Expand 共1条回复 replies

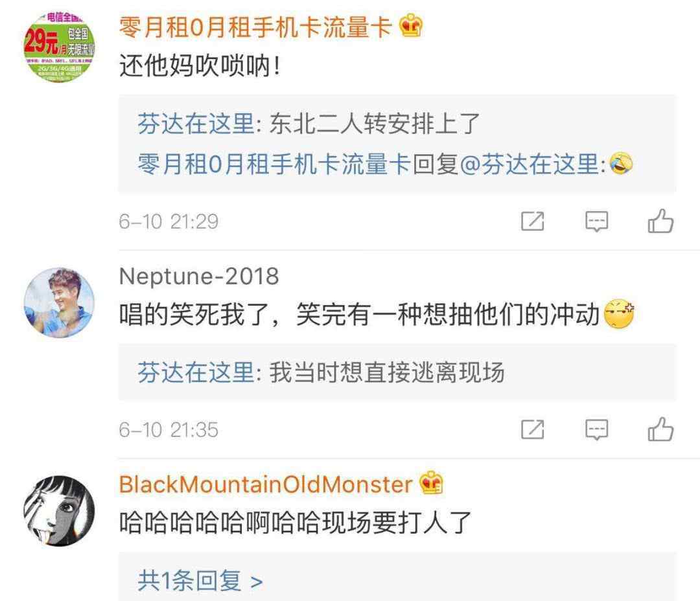point(200,581)
